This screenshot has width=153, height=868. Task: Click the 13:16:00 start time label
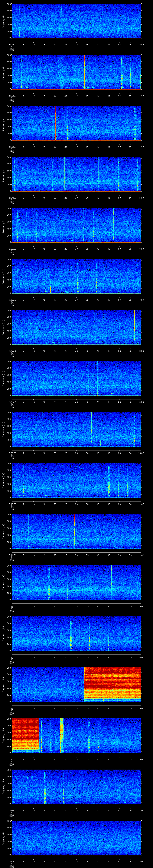point(12,810)
